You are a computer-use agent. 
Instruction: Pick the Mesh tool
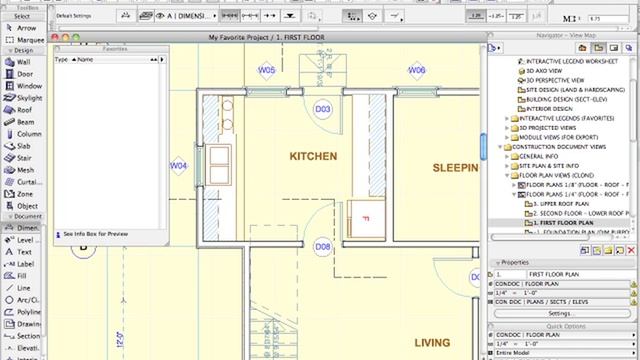(x=23, y=170)
